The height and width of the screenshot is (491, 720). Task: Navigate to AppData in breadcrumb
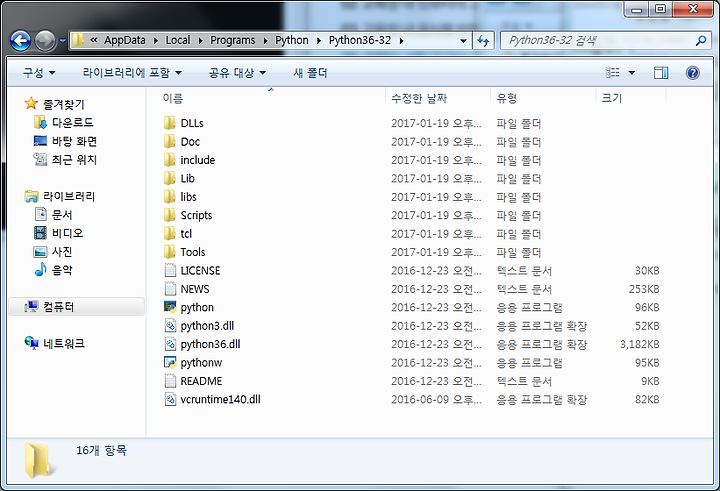click(125, 40)
